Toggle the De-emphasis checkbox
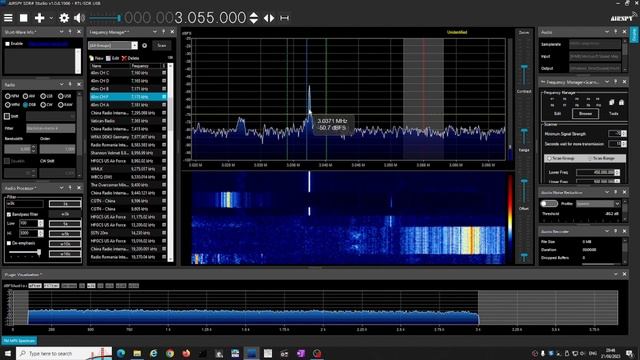Screen dimensions: 640x360 (x=9, y=243)
